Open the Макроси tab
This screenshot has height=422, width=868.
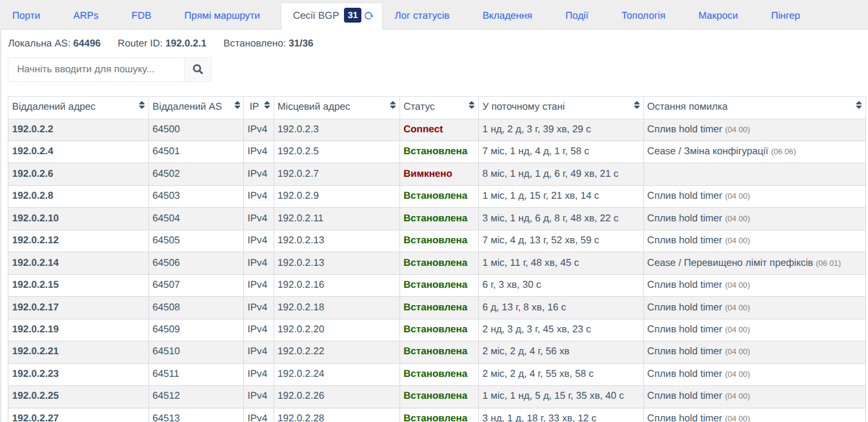point(718,15)
